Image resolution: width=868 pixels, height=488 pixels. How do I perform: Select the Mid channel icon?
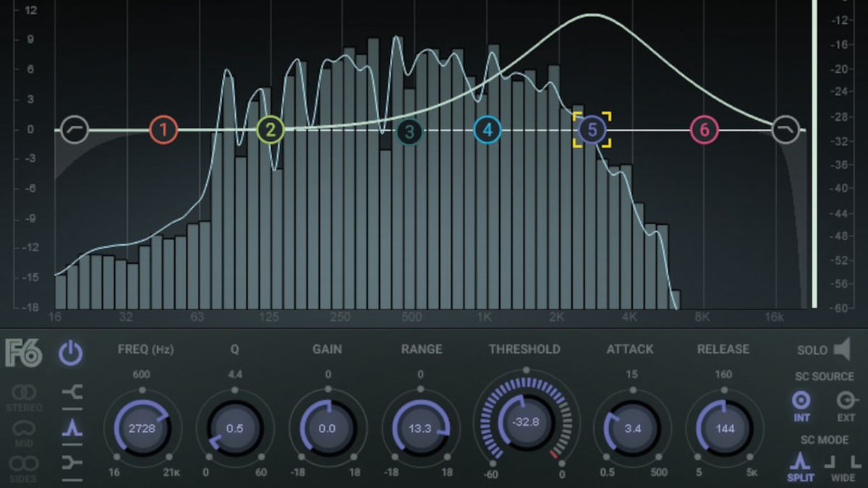coord(23,429)
